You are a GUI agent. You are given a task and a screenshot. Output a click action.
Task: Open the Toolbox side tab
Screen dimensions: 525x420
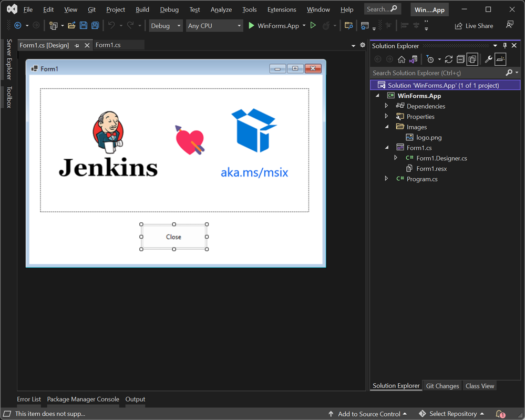pos(9,97)
